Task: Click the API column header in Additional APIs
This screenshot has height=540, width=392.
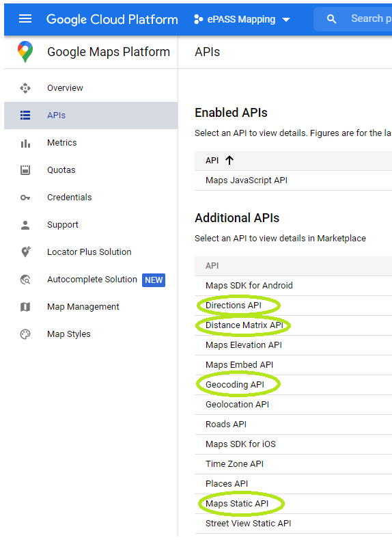Action: 212,266
